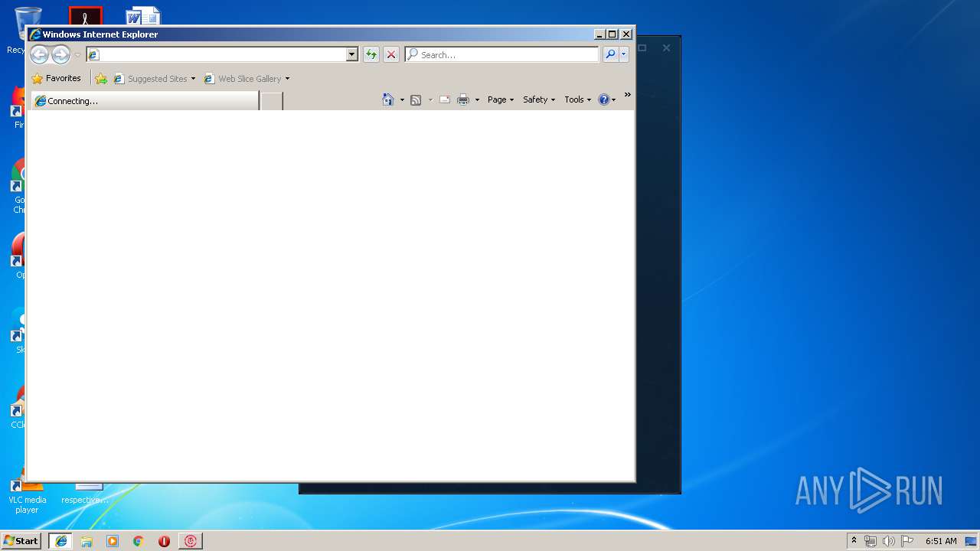This screenshot has height=551, width=980.
Task: Open the Safety menu
Action: point(539,99)
